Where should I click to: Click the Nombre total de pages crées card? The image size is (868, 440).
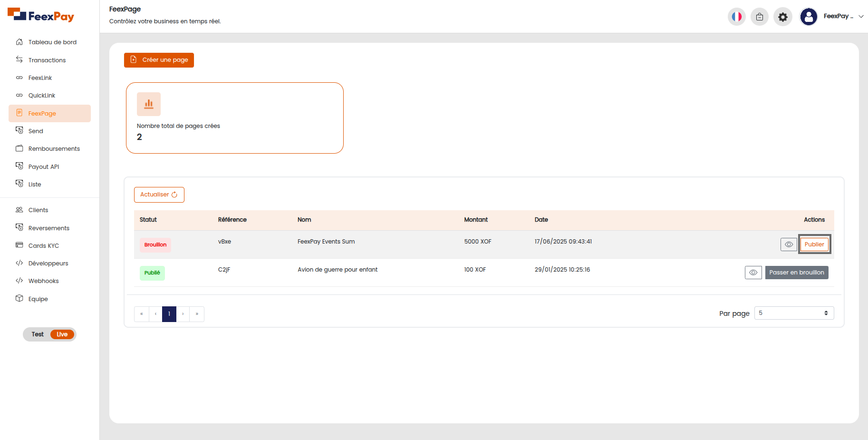[235, 118]
